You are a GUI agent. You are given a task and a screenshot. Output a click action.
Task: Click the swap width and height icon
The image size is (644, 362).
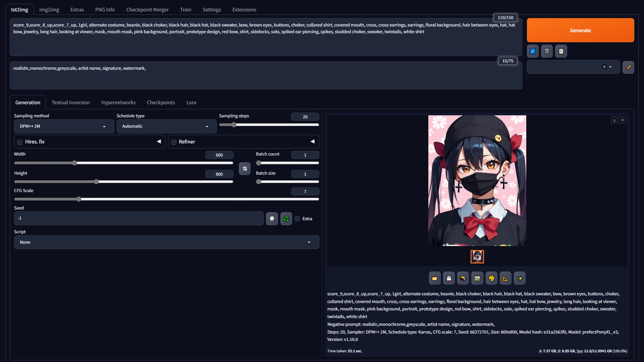coord(245,169)
